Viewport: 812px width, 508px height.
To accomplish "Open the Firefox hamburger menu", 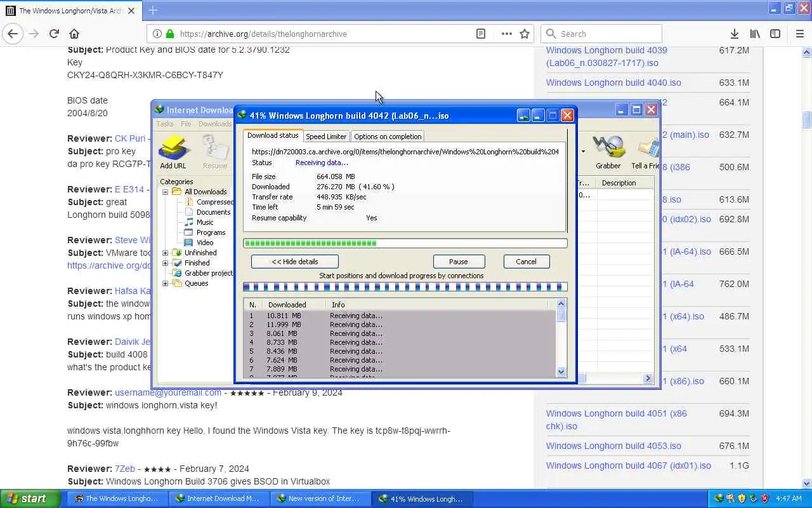I will point(799,34).
